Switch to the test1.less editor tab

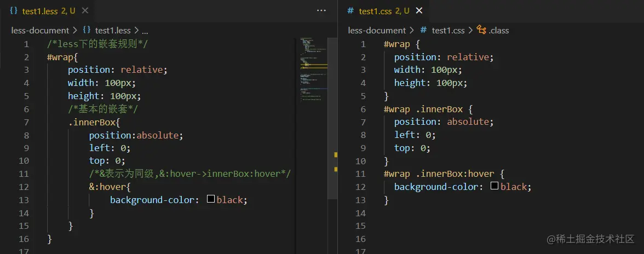tap(47, 11)
